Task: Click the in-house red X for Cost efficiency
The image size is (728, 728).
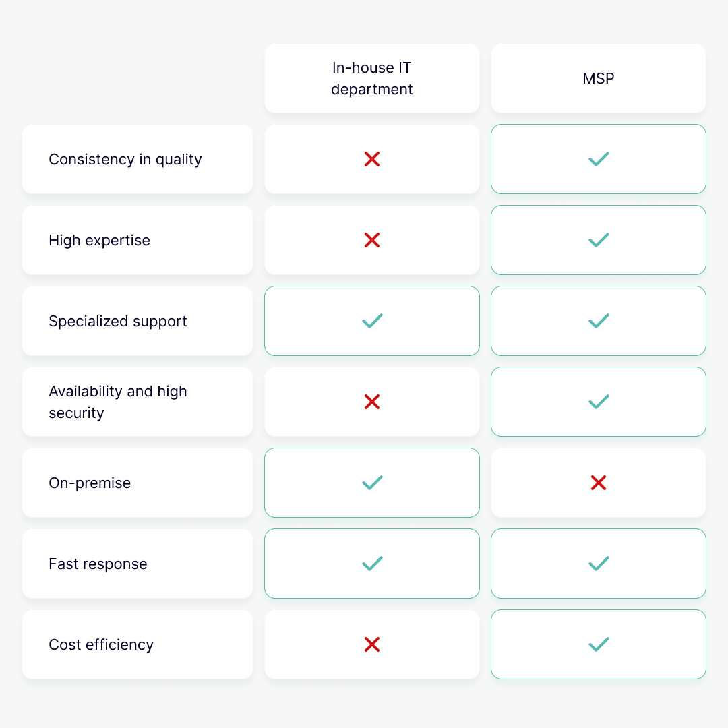Action: (372, 644)
